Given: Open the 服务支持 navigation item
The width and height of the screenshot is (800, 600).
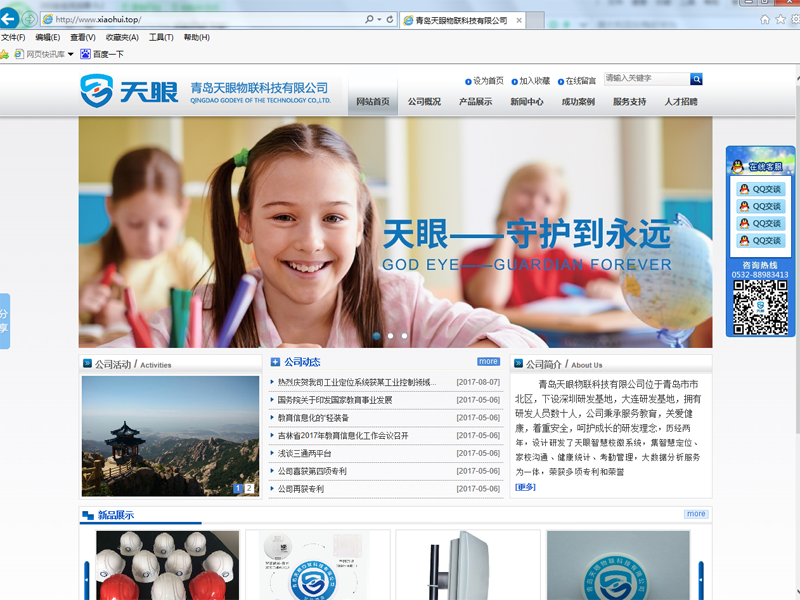Looking at the screenshot, I should [x=629, y=102].
